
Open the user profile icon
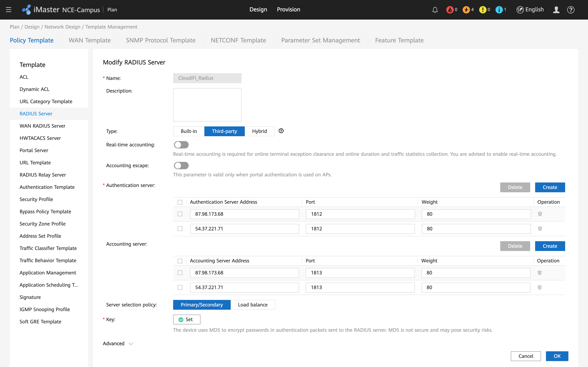[x=556, y=10]
